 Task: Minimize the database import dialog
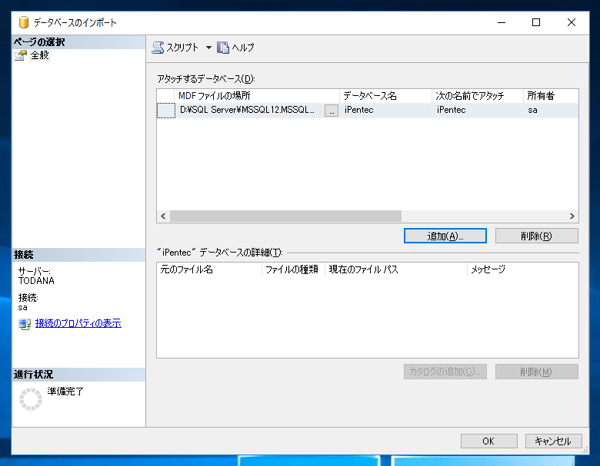[x=501, y=23]
